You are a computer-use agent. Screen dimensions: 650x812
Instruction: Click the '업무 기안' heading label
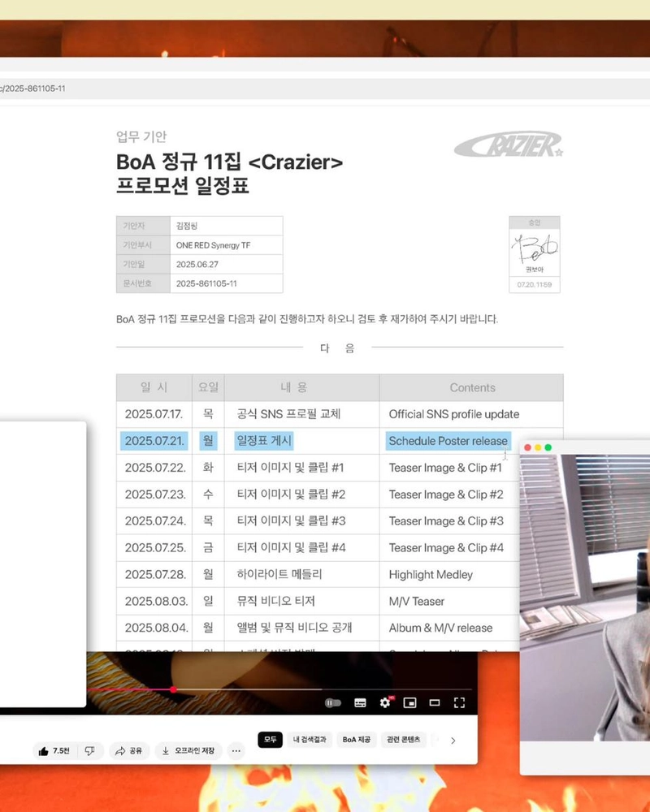coord(141,136)
